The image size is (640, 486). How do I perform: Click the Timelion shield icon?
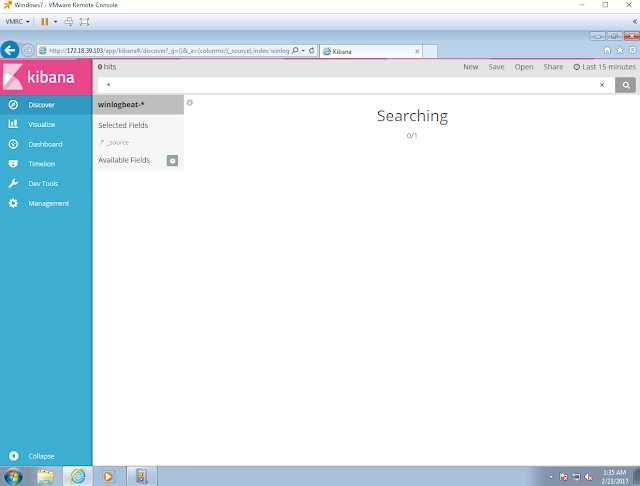click(13, 164)
